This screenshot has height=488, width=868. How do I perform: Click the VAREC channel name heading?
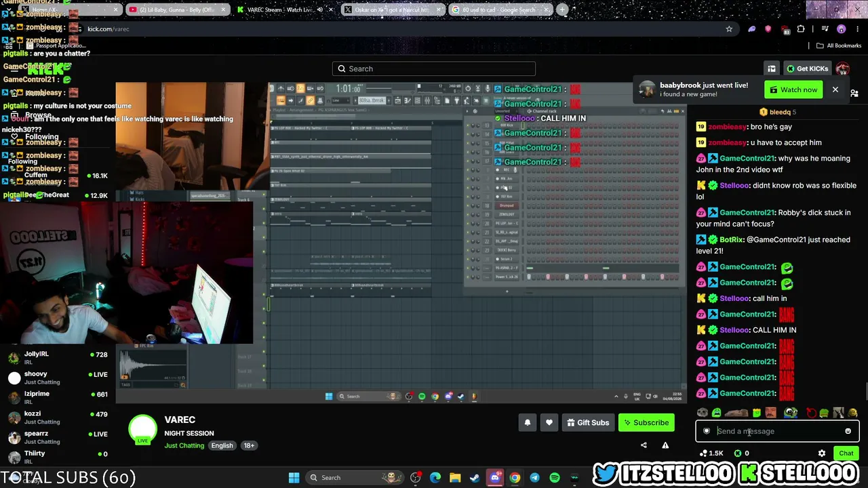coord(180,420)
